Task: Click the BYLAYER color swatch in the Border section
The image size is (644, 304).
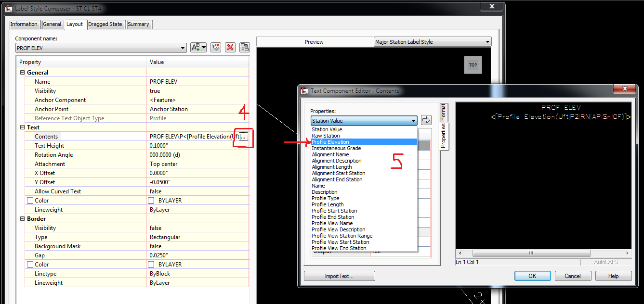Action: click(151, 265)
